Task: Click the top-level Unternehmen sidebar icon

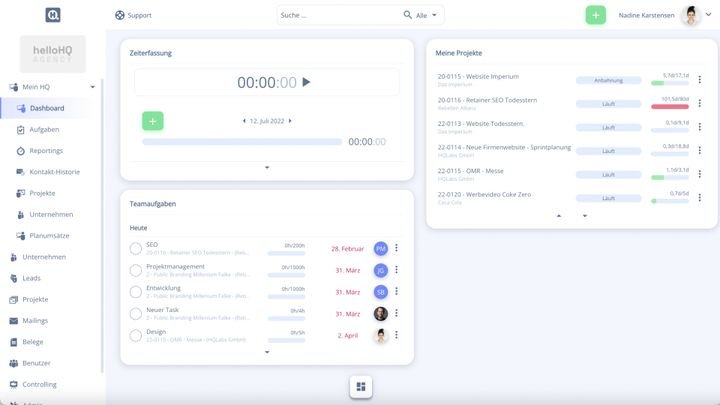Action: [x=14, y=257]
